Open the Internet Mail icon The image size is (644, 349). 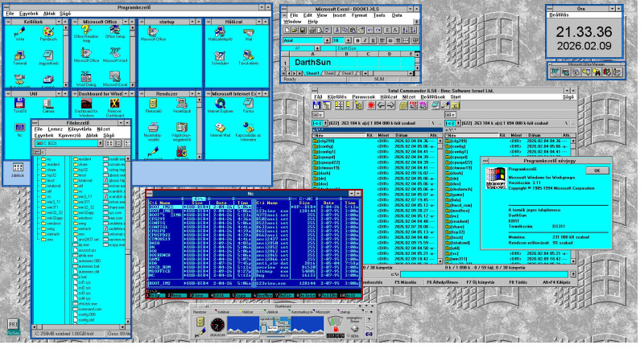point(220,129)
